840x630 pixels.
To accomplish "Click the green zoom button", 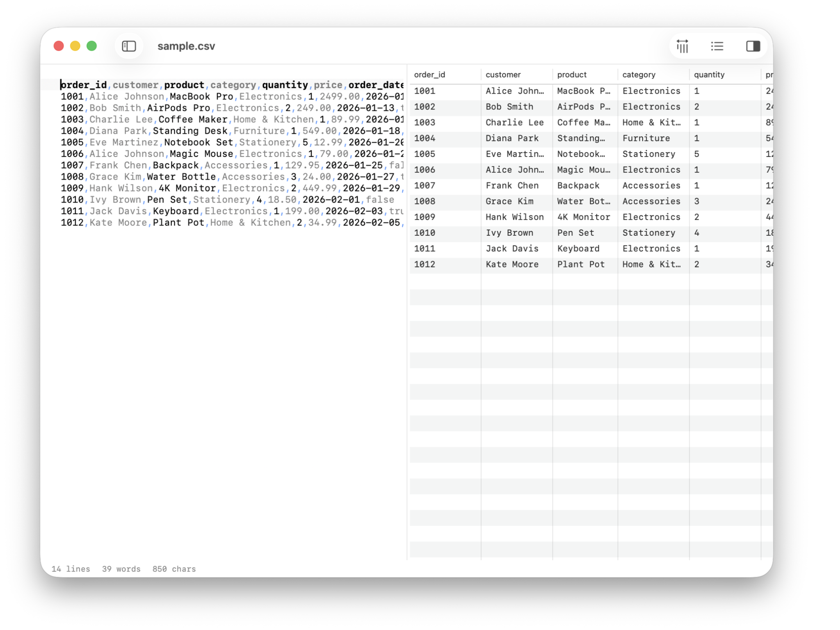I will pos(92,46).
